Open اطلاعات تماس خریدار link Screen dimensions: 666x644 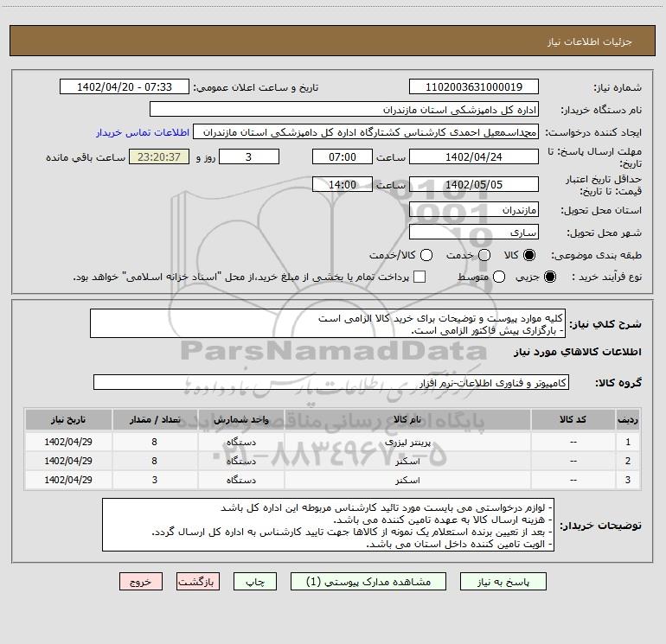click(143, 132)
